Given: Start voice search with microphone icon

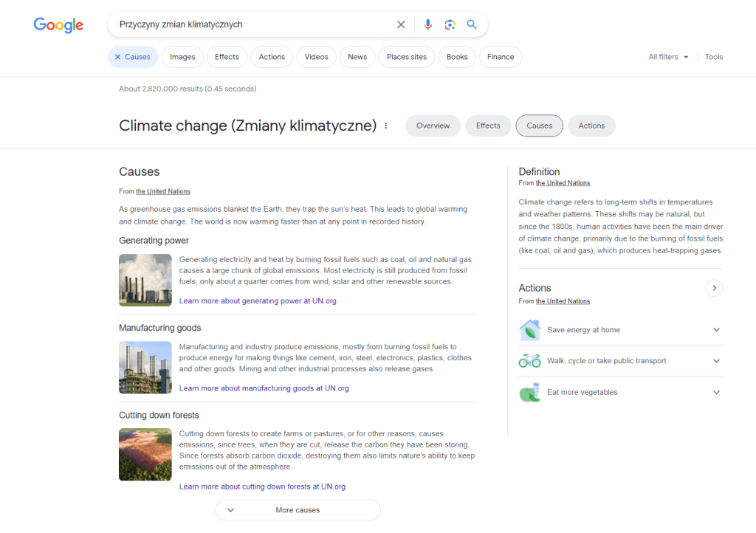Looking at the screenshot, I should point(427,24).
